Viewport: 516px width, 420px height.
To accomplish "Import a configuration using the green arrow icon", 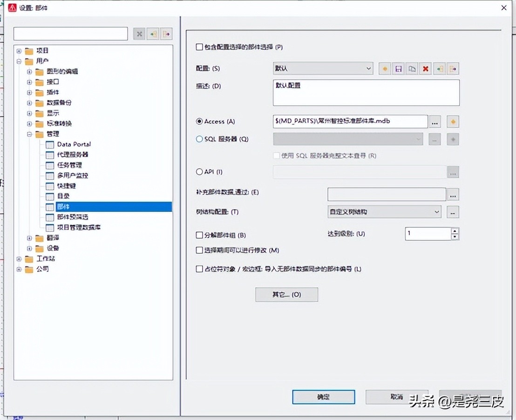I will click(440, 69).
